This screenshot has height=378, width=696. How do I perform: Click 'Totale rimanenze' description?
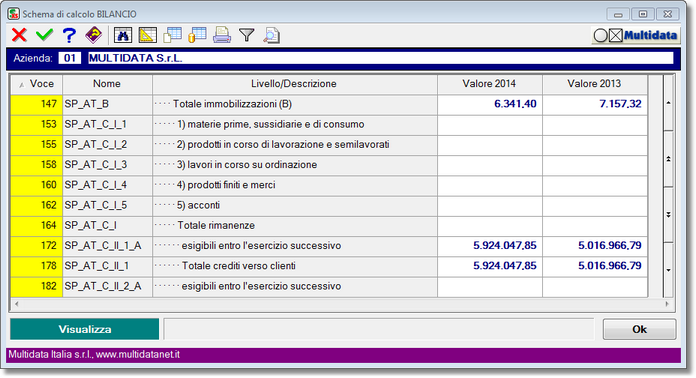tap(216, 225)
